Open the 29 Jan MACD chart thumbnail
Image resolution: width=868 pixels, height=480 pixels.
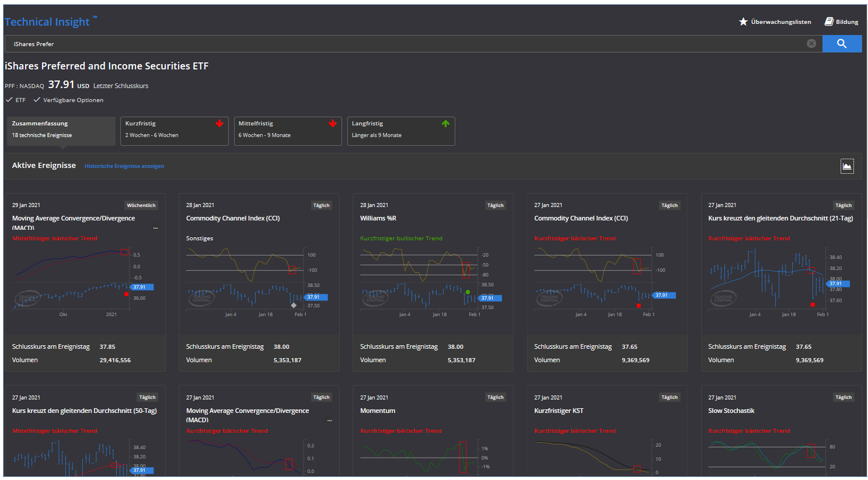point(83,282)
